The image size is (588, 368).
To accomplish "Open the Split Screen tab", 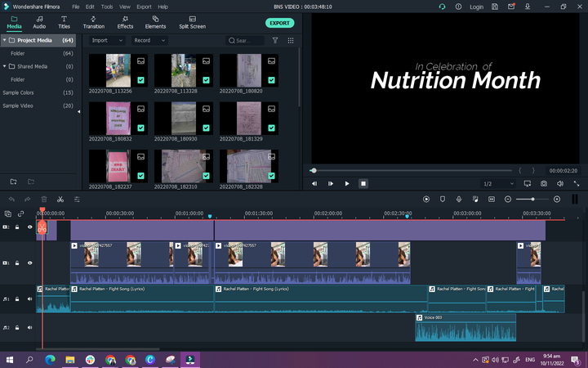I will tap(193, 22).
